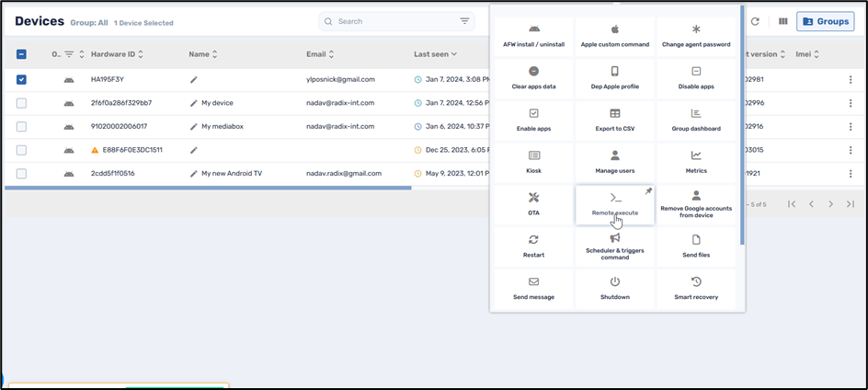This screenshot has height=390, width=868.
Task: Open the OTA tools option
Action: point(533,198)
